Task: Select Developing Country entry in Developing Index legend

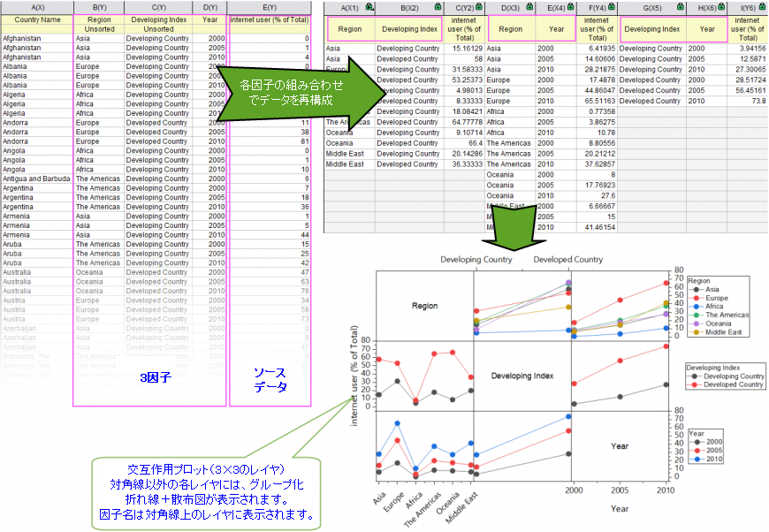Action: (x=726, y=376)
